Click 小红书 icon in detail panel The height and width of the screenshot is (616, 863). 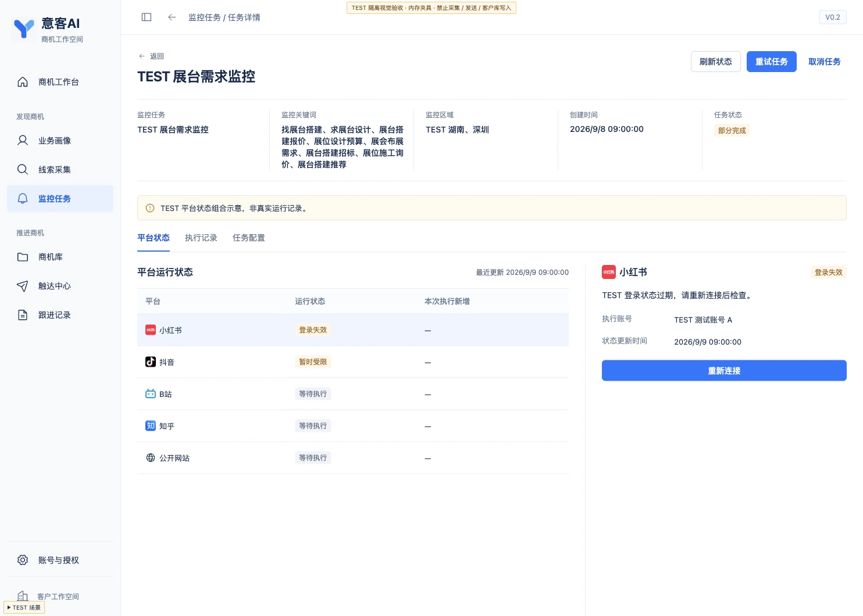pos(609,272)
